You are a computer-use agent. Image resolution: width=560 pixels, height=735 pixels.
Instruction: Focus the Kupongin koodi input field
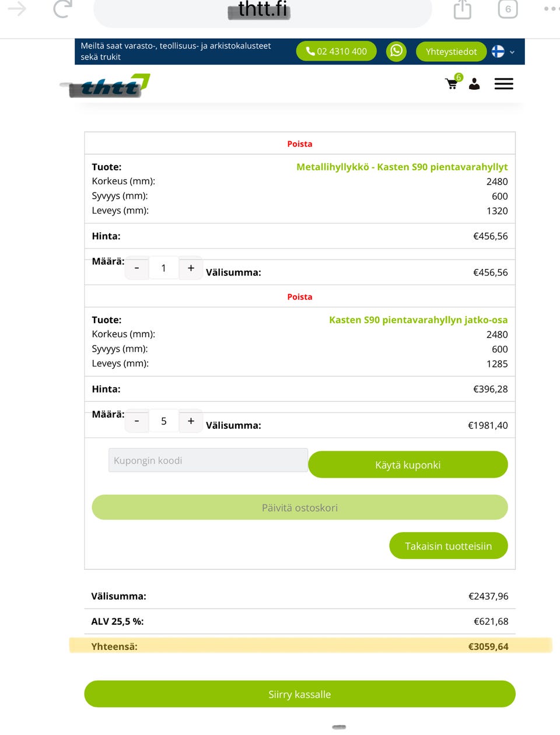208,460
